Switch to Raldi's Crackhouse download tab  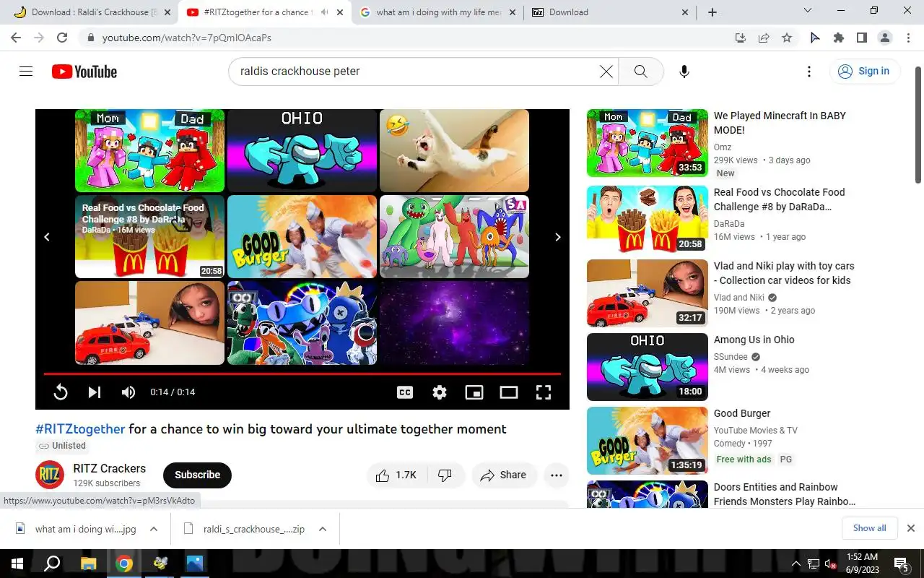coord(91,12)
